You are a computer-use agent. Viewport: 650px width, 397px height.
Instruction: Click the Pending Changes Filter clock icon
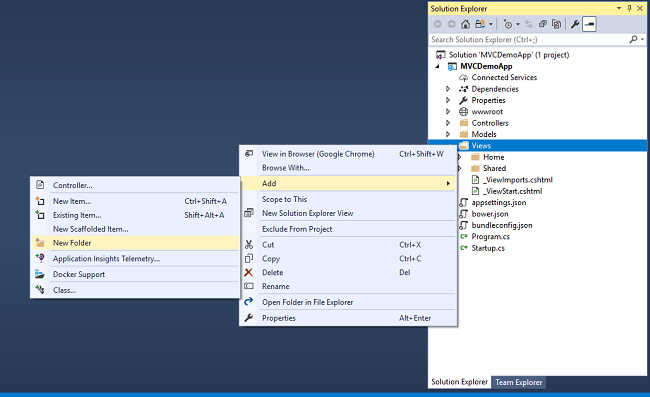pos(508,24)
